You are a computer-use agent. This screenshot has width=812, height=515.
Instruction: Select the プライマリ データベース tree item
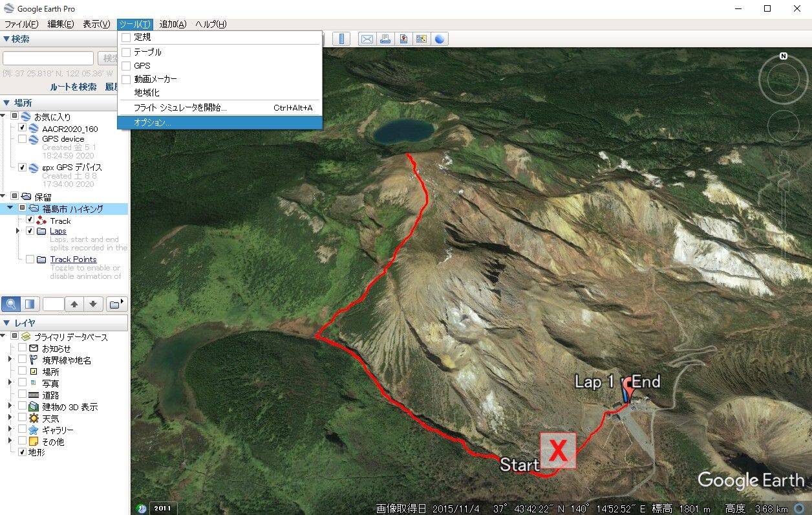tap(70, 337)
